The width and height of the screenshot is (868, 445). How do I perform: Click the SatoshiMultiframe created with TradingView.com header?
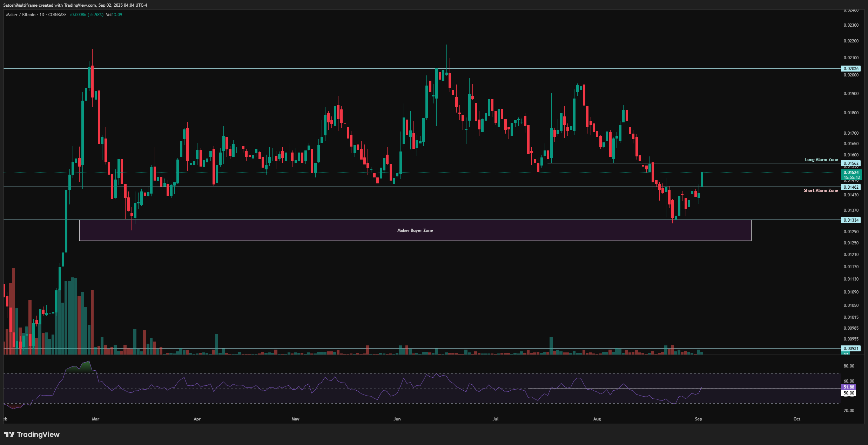tap(75, 5)
